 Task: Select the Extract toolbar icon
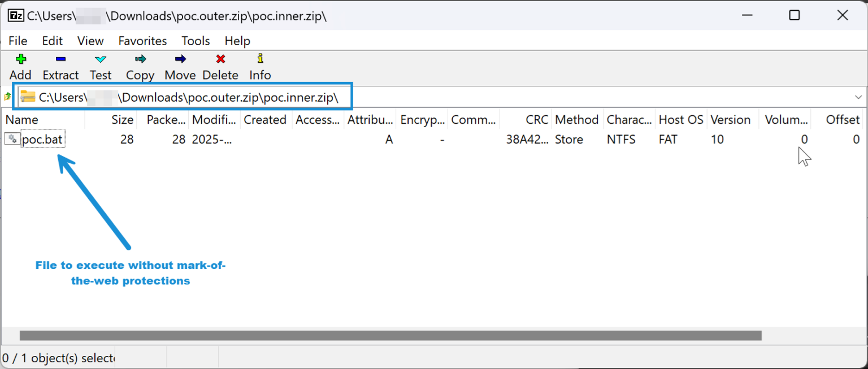(60, 59)
